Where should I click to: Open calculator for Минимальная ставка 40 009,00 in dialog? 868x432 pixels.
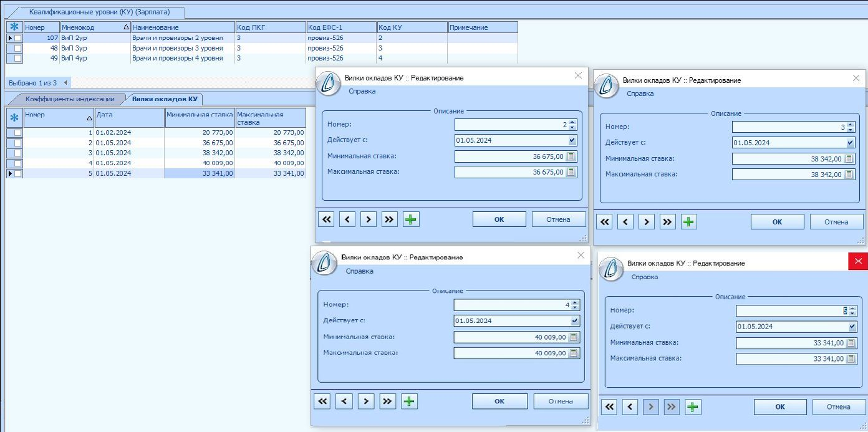click(574, 337)
